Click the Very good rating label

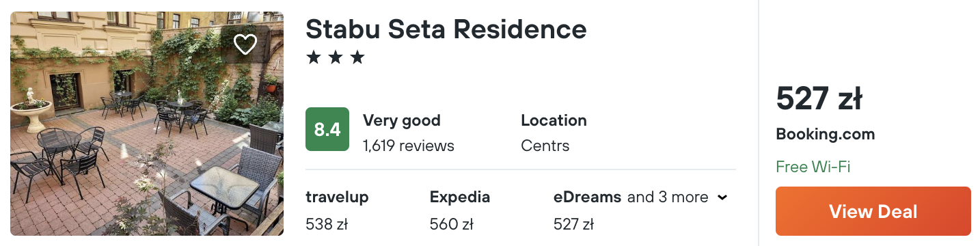coord(402,120)
